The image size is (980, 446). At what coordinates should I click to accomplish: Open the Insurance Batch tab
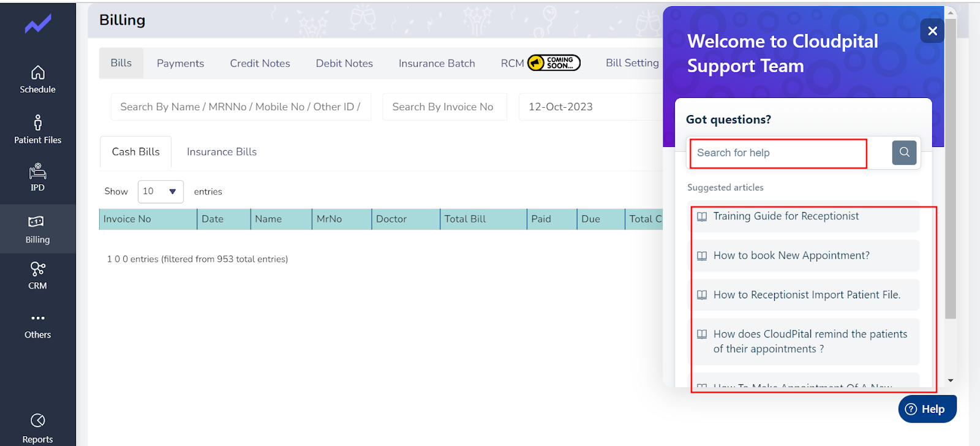[x=437, y=63]
